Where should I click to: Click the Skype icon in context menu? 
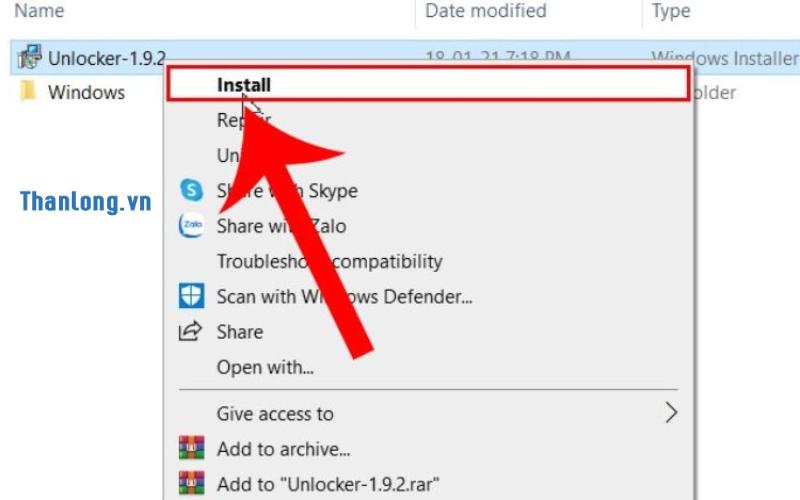[190, 190]
